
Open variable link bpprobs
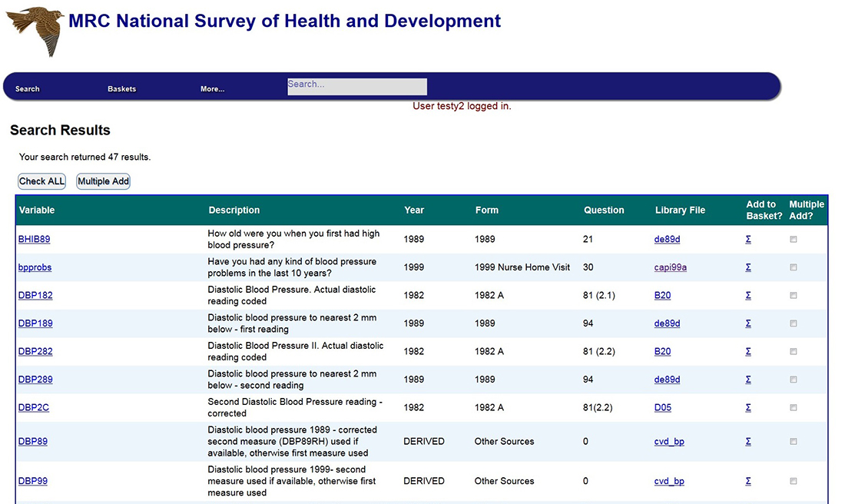point(35,267)
